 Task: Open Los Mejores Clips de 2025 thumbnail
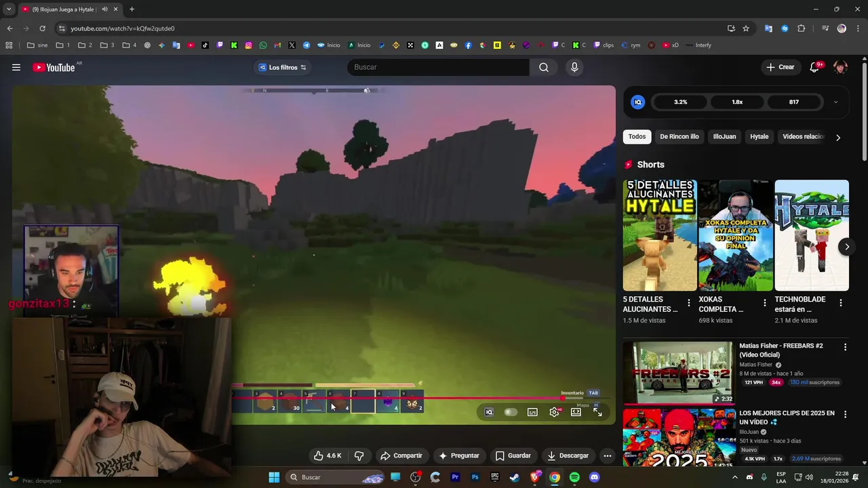click(678, 437)
